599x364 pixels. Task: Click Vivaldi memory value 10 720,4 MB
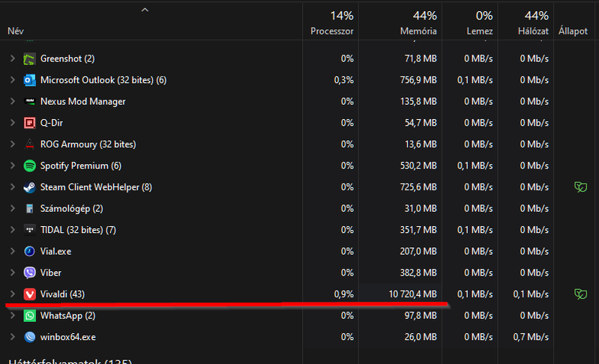(x=412, y=294)
